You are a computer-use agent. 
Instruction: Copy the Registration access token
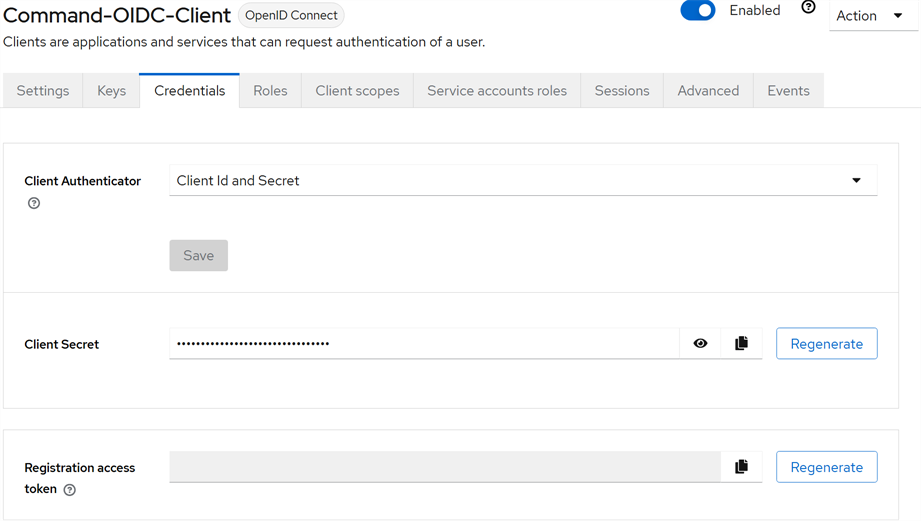click(x=741, y=467)
